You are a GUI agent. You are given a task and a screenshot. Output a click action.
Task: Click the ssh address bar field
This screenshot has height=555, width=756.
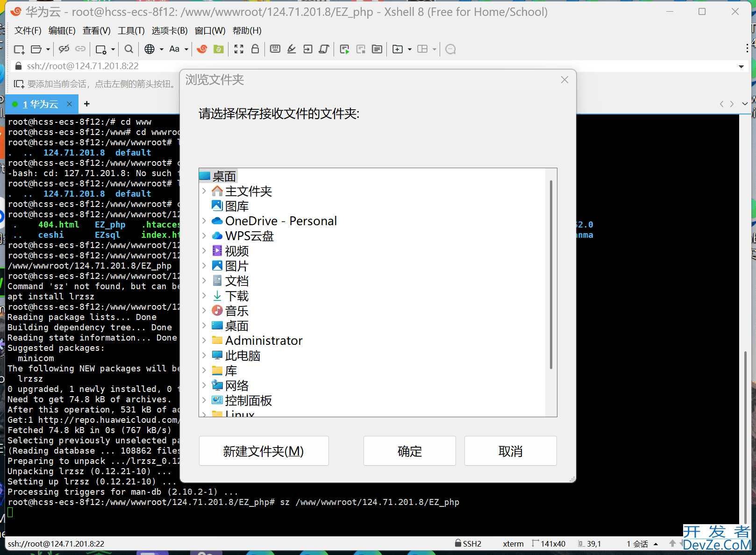tap(374, 66)
